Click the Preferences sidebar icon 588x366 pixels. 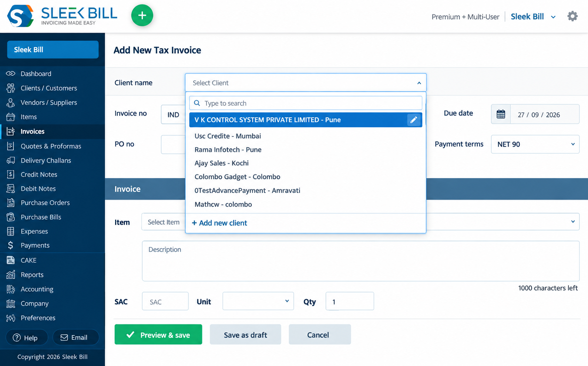coord(11,318)
